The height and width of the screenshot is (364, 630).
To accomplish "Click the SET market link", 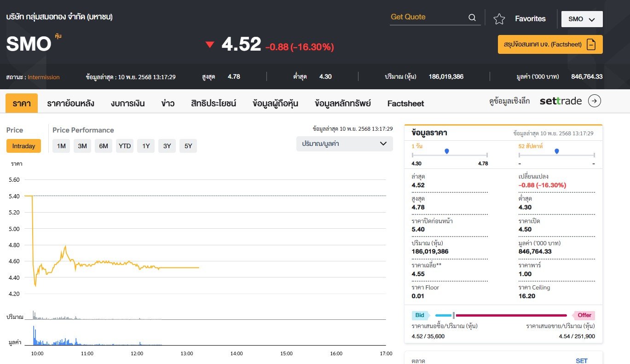I will click(581, 360).
